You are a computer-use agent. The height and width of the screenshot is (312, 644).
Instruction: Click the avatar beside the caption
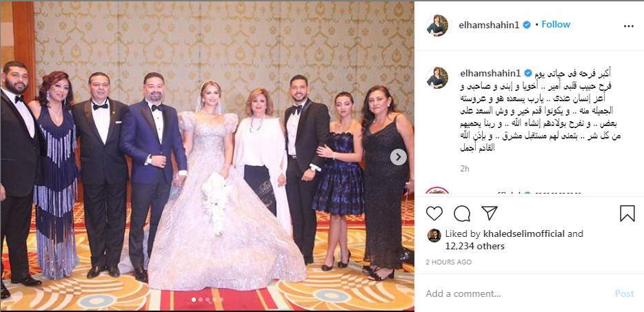pos(437,78)
